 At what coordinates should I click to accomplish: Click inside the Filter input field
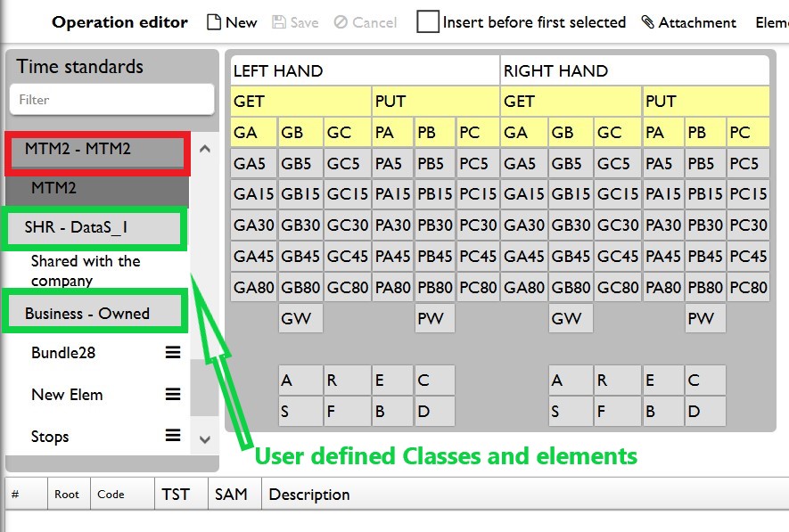pyautogui.click(x=111, y=100)
